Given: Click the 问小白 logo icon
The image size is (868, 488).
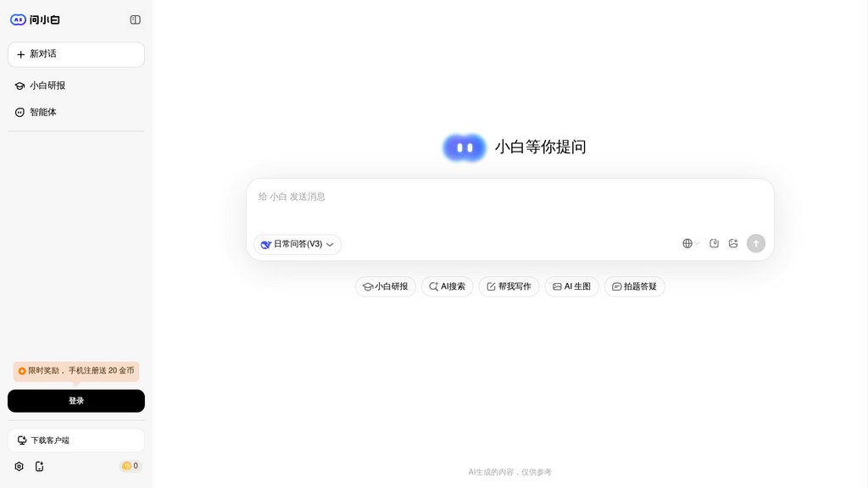Looking at the screenshot, I should [18, 19].
